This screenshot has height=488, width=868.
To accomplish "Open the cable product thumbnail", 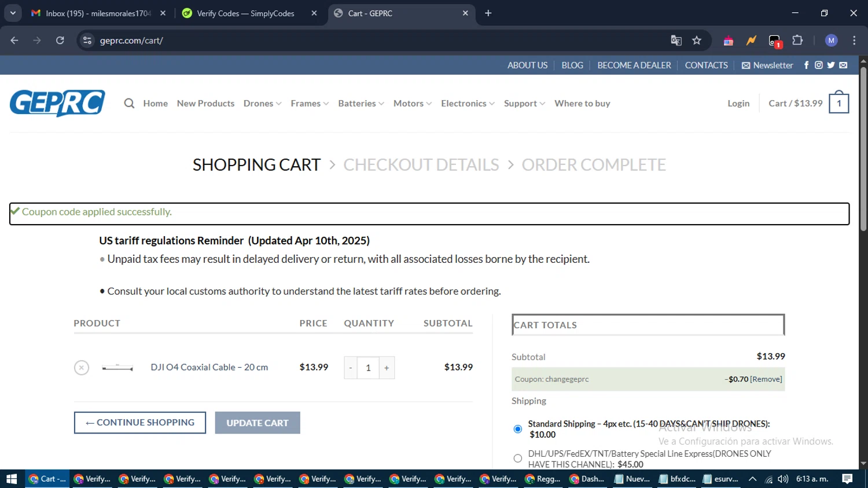I will 117,368.
